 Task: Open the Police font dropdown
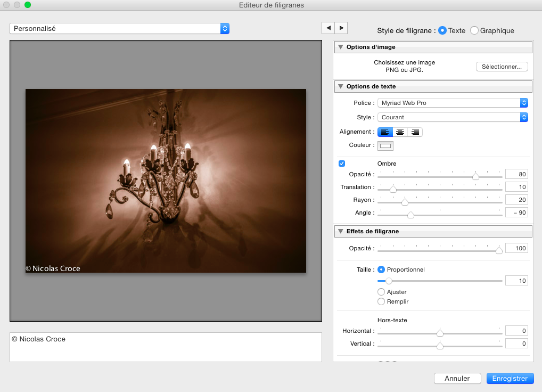pos(453,103)
